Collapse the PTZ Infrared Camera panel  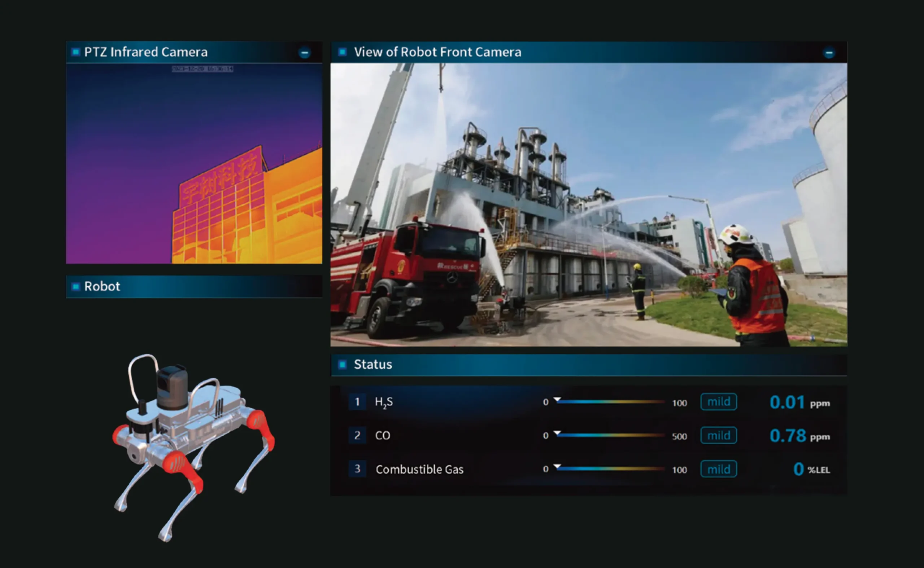305,53
